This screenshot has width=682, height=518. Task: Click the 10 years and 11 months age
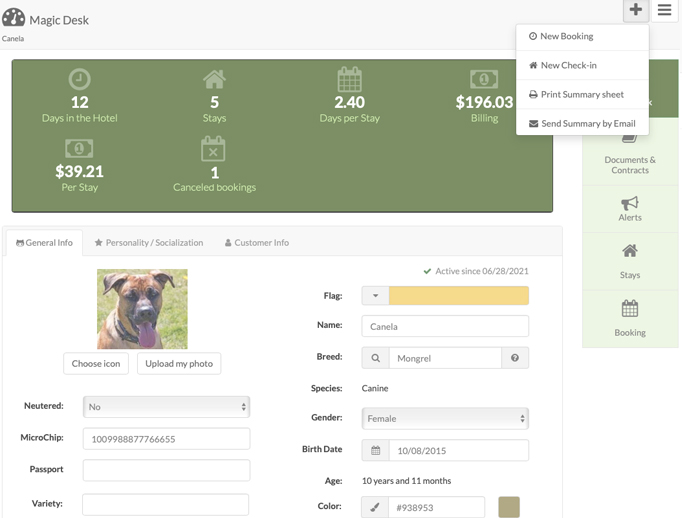pyautogui.click(x=406, y=481)
